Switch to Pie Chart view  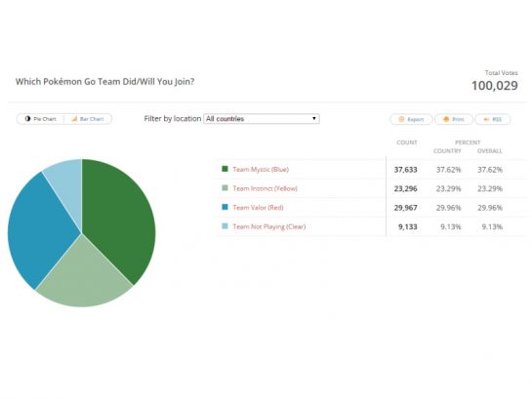pos(40,119)
